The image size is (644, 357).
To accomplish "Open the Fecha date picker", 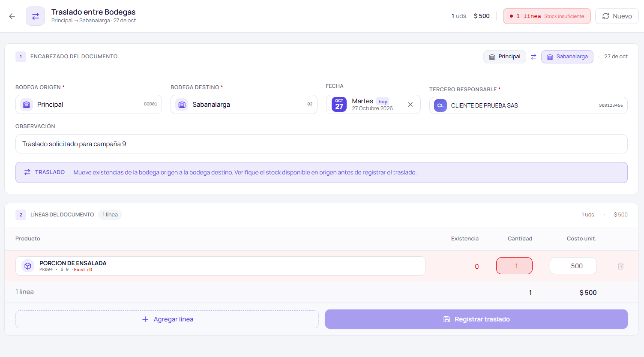I will coord(373,105).
